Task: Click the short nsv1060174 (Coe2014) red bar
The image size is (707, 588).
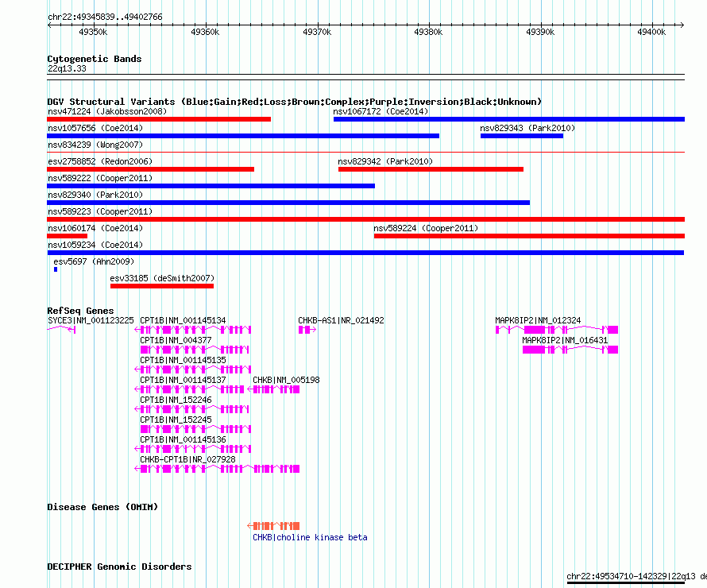Action: pos(68,236)
